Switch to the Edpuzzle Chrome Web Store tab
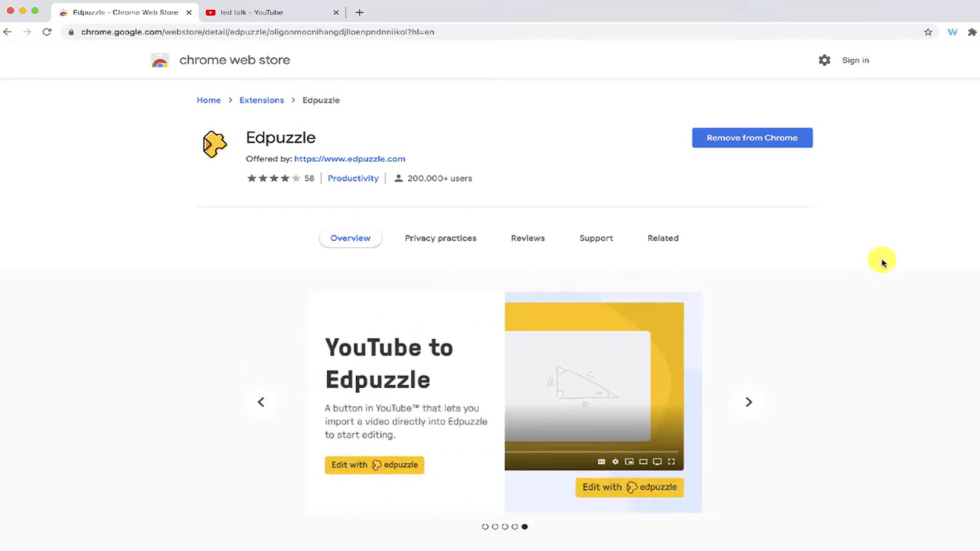The height and width of the screenshot is (551, 980). click(x=125, y=12)
